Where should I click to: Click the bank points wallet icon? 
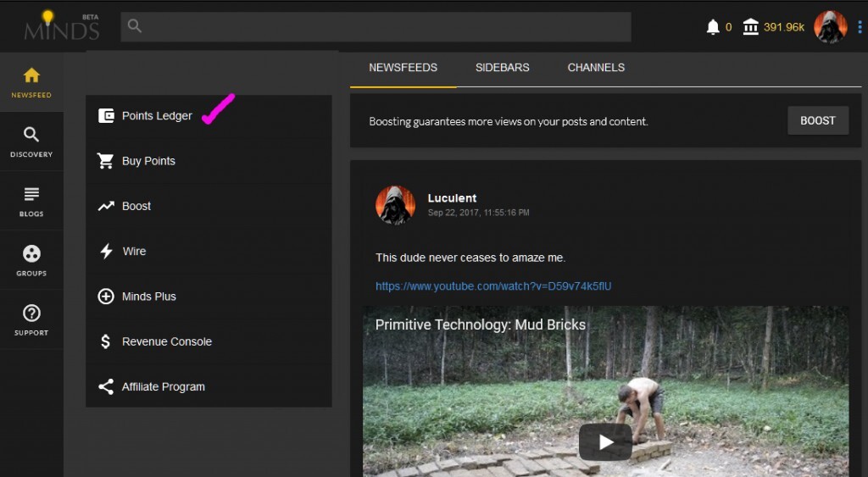point(750,27)
